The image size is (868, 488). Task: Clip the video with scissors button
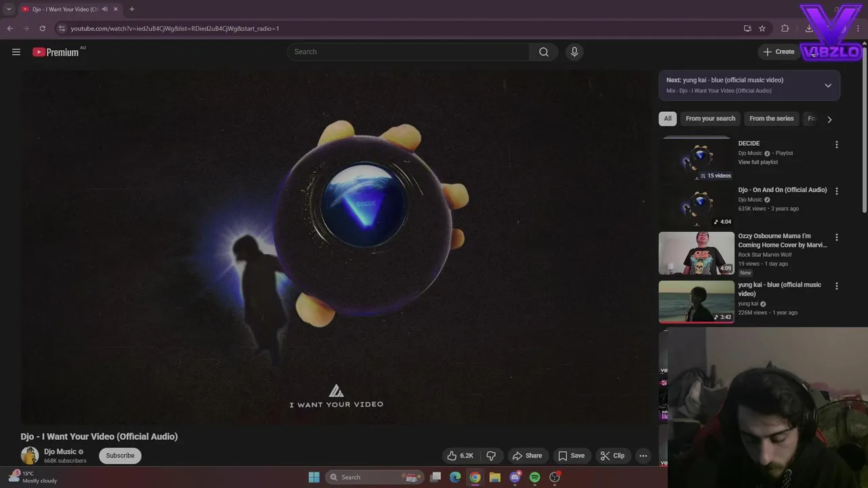[x=612, y=455]
